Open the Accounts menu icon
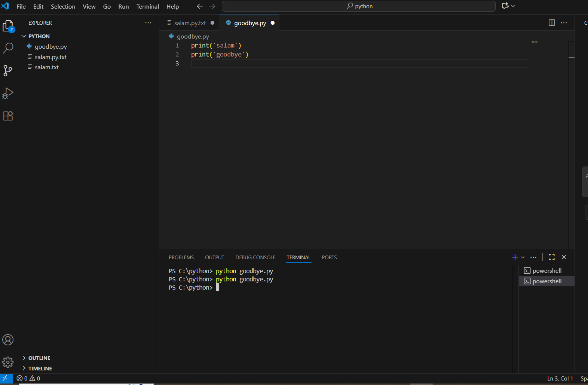Image resolution: width=588 pixels, height=385 pixels. click(8, 340)
